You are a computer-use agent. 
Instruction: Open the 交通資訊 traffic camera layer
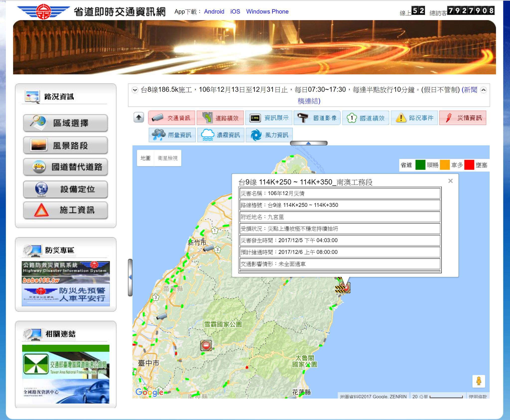click(172, 118)
